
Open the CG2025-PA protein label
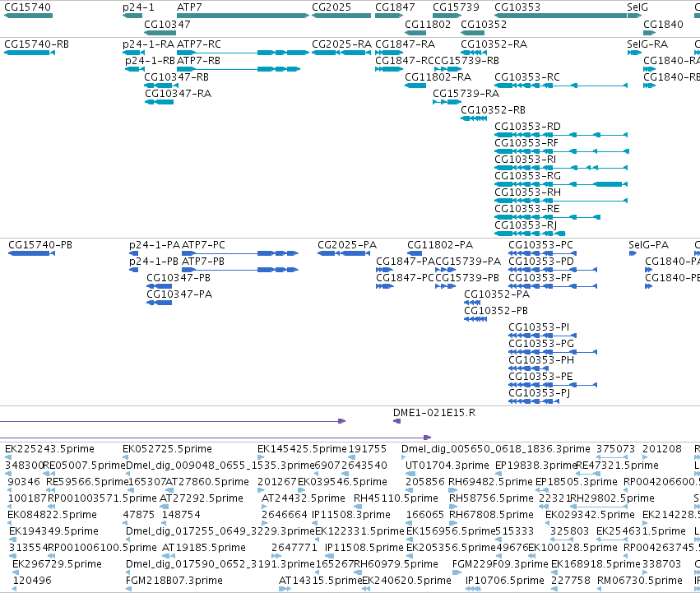click(x=347, y=245)
